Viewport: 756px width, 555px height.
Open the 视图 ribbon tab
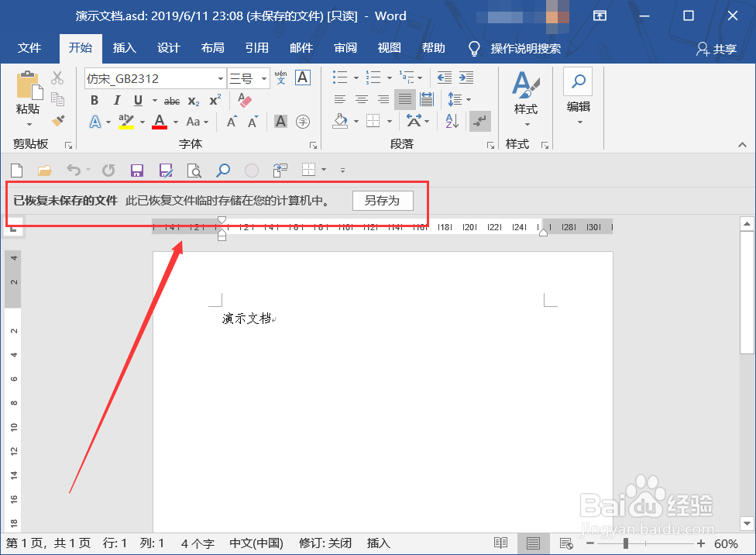point(389,48)
